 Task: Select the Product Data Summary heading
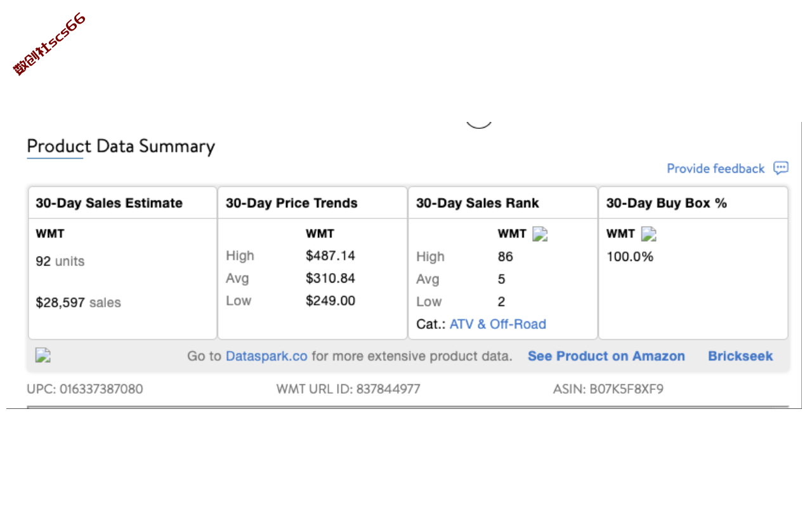(121, 146)
